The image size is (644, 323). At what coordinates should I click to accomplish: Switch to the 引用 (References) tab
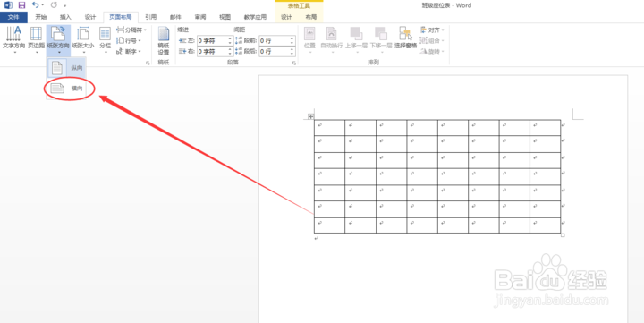pyautogui.click(x=151, y=17)
